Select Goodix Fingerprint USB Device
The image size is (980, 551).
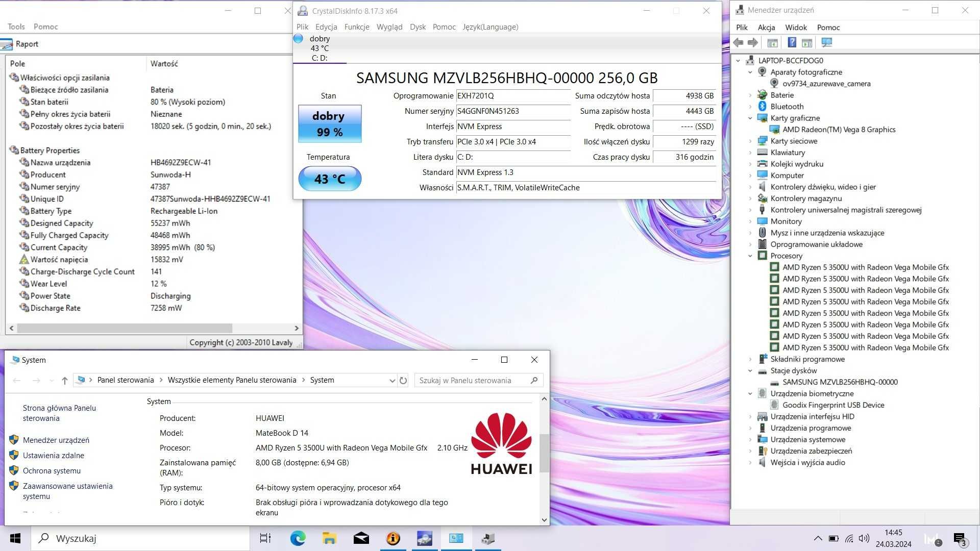[833, 405]
